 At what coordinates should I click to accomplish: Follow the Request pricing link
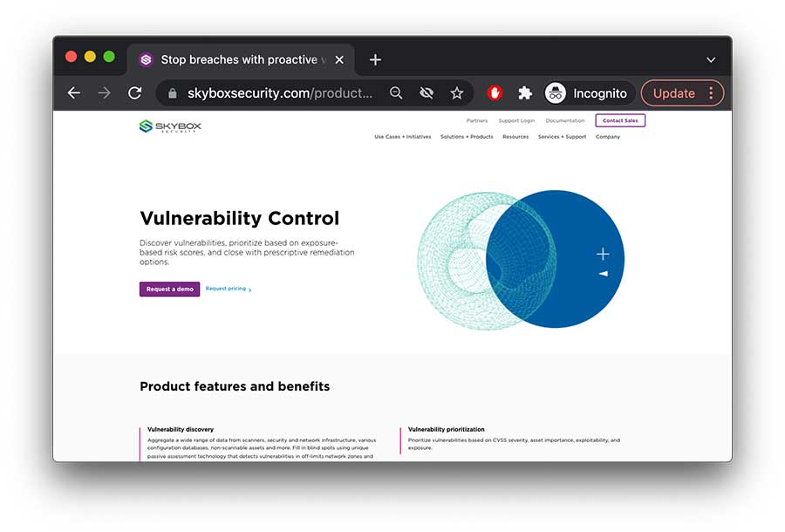coord(227,289)
